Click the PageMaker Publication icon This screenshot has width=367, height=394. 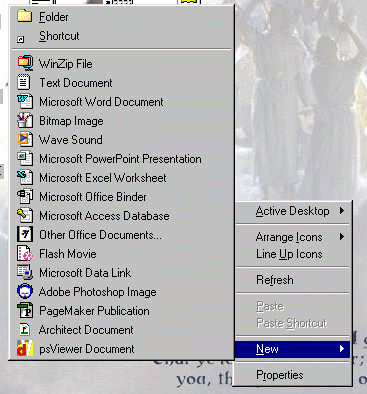pos(25,310)
